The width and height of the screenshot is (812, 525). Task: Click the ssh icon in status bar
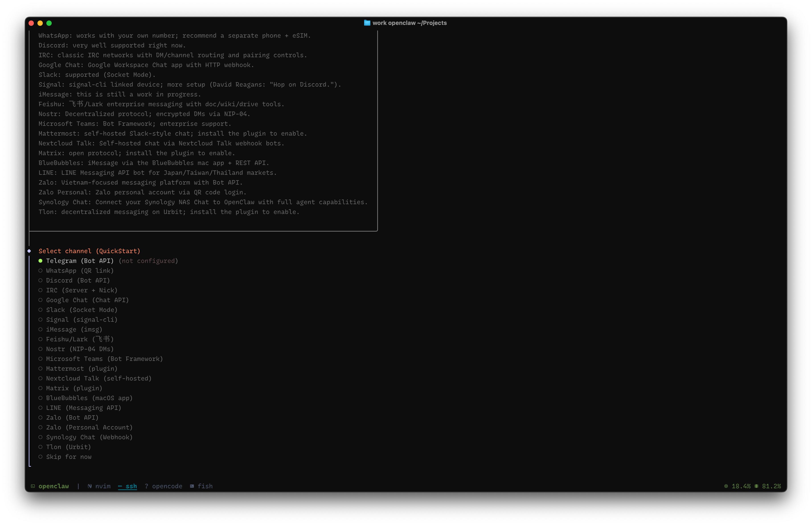point(120,486)
